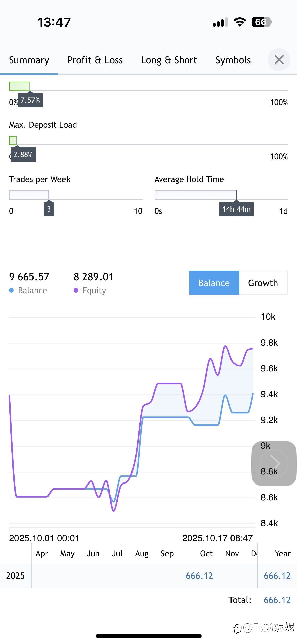Tap the 7.57% load indicator marker

click(30, 100)
